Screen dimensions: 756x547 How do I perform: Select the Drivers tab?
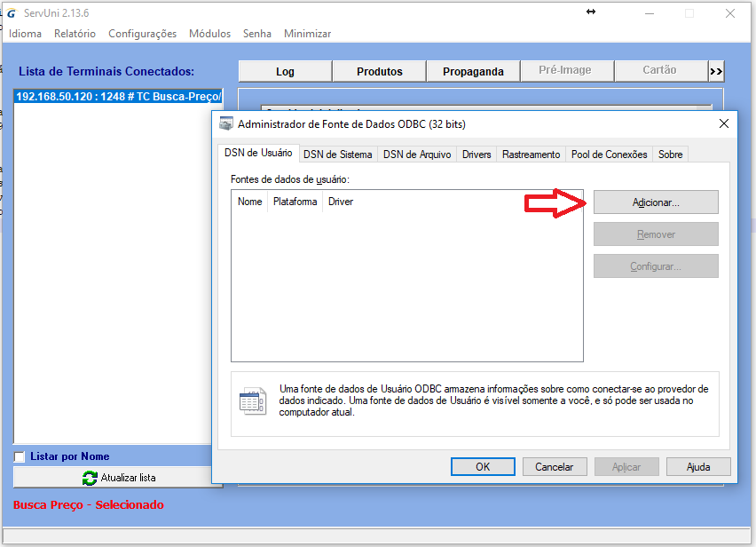476,155
